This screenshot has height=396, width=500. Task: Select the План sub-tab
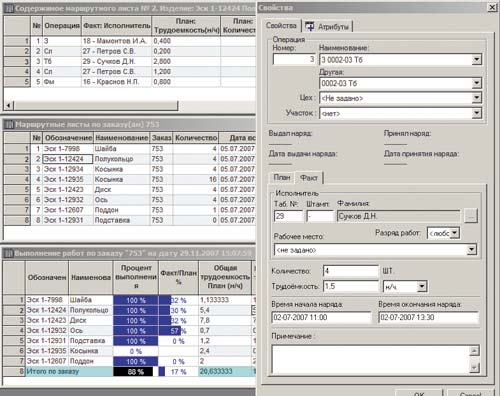(x=282, y=177)
